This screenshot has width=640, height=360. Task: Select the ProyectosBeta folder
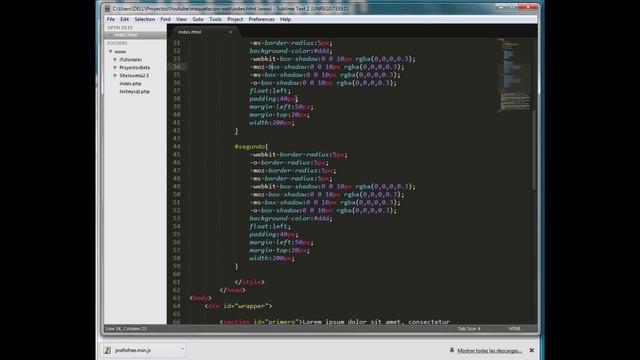[x=135, y=67]
